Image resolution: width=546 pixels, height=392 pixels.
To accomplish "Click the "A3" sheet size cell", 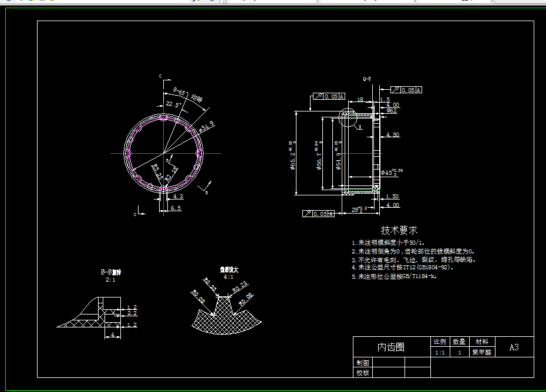I will [x=514, y=347].
